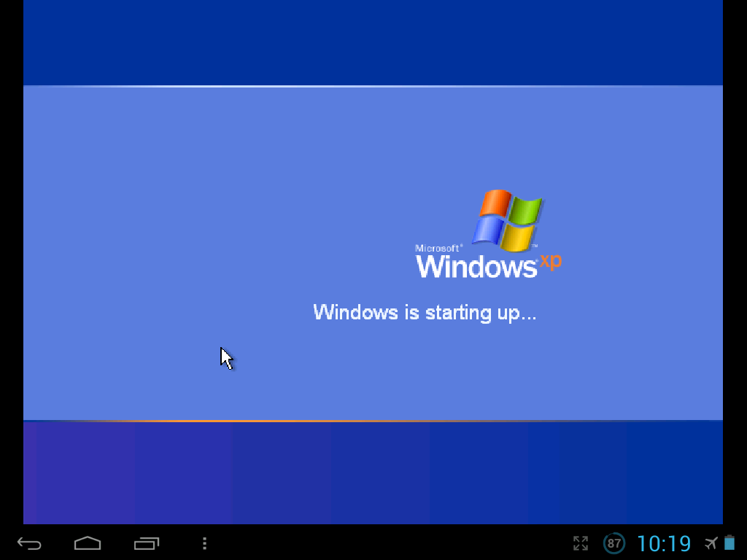This screenshot has height=560, width=747.
Task: Click the small "Microsoft" label
Action: [438, 248]
